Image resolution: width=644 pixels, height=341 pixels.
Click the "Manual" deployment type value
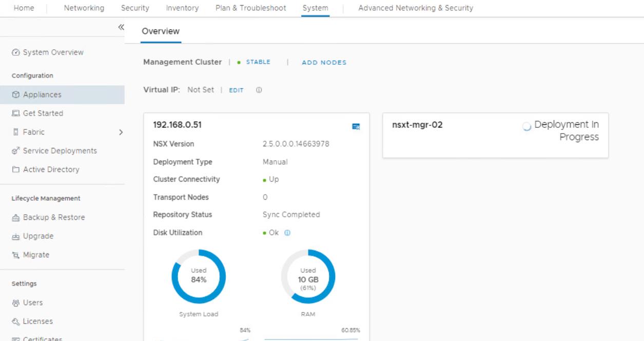pos(276,162)
